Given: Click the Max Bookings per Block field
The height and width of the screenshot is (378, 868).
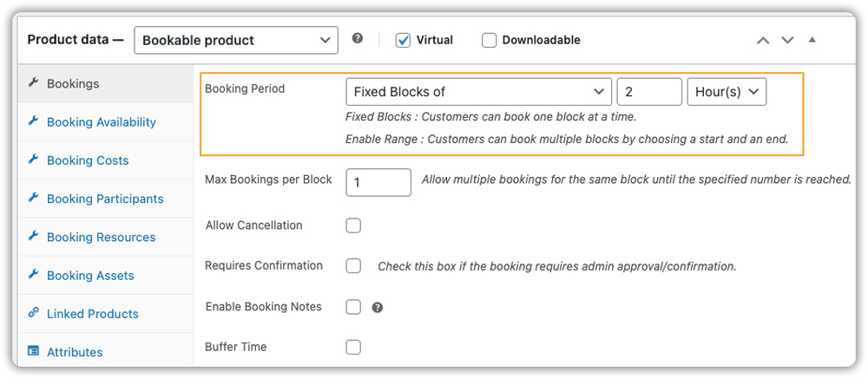Looking at the screenshot, I should tap(378, 182).
